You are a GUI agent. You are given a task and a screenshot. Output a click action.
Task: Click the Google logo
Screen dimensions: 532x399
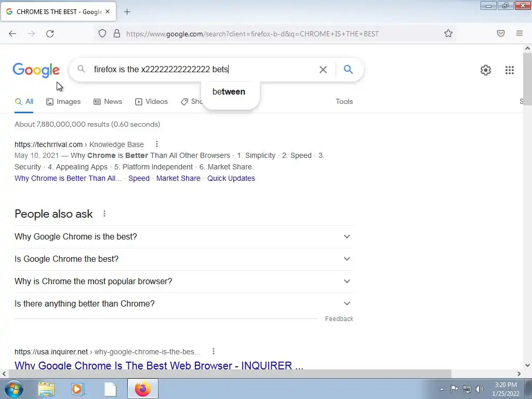36,70
